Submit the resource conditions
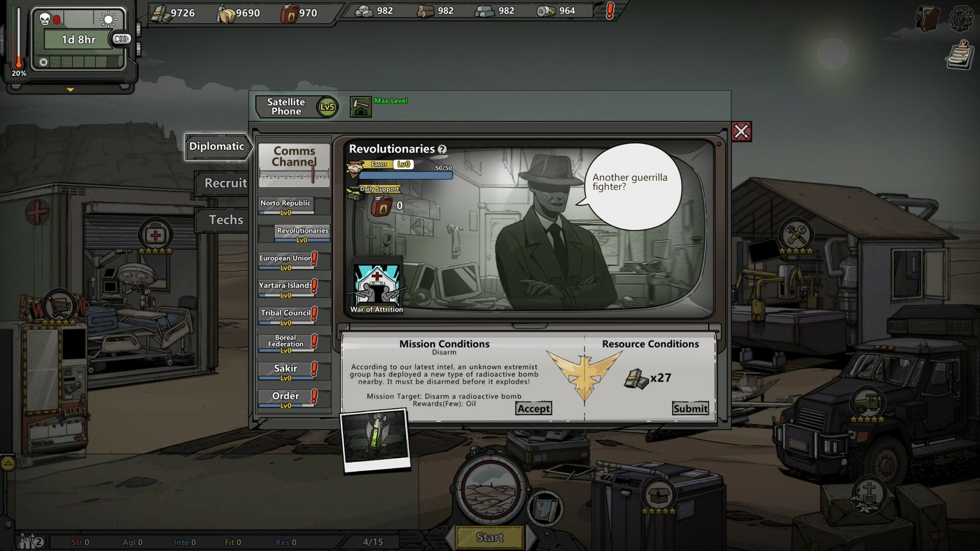Image resolution: width=980 pixels, height=551 pixels. (690, 409)
